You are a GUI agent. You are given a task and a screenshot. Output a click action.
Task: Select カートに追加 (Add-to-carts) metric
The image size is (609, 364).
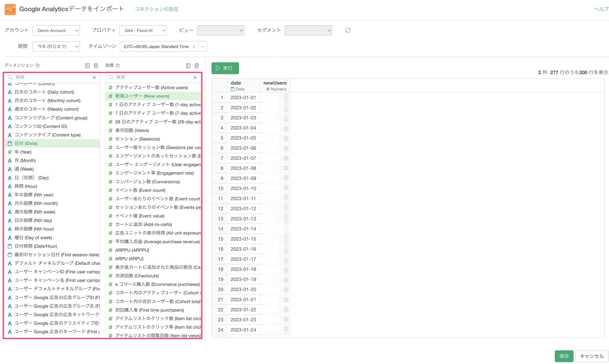(x=153, y=225)
